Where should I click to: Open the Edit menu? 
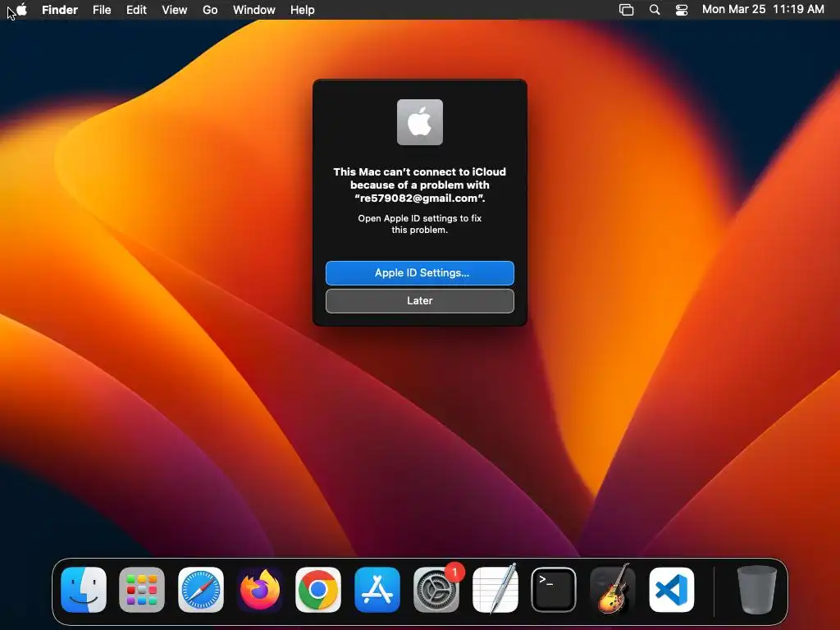point(137,10)
